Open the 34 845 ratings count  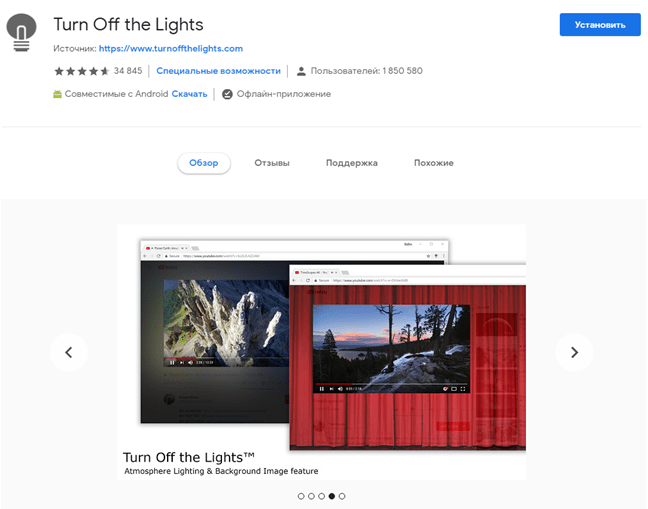[128, 71]
